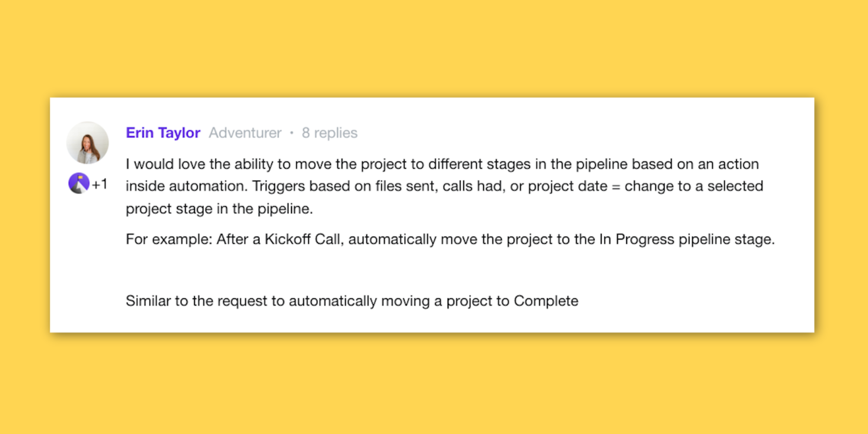
Task: Click the yellow background above the card
Action: point(434,49)
